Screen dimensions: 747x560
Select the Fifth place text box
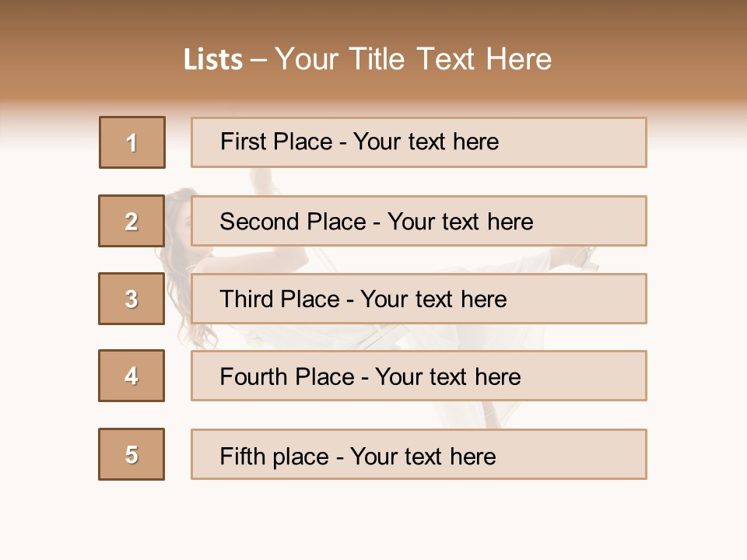coord(419,454)
